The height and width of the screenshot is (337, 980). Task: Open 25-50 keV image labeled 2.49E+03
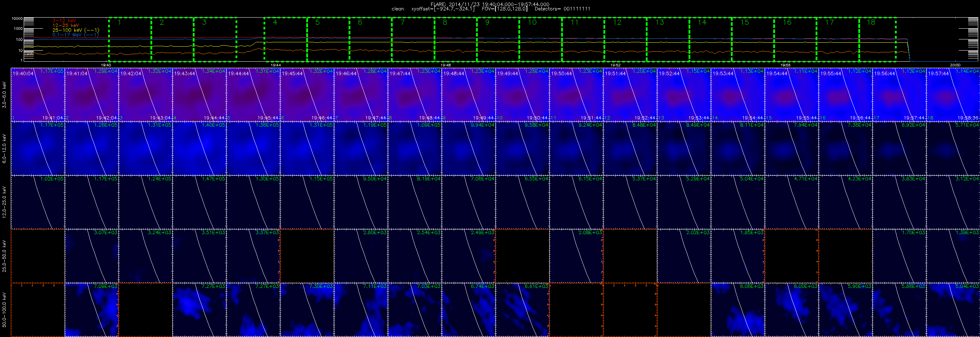click(469, 256)
